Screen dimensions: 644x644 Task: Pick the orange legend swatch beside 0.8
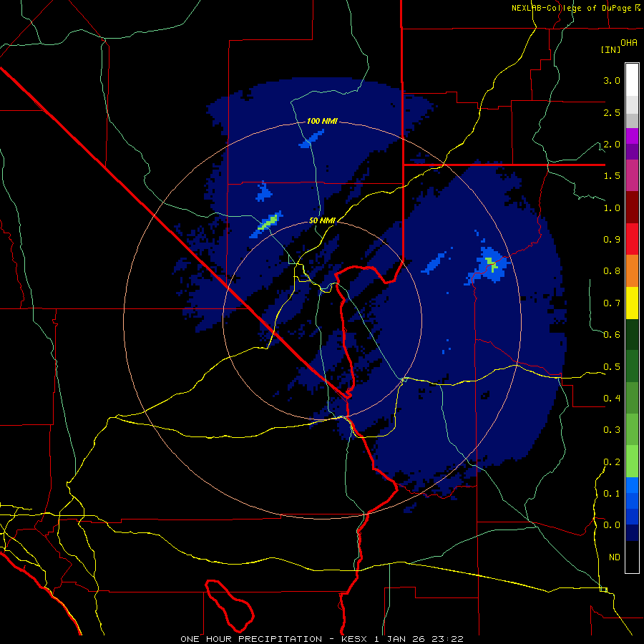[632, 271]
